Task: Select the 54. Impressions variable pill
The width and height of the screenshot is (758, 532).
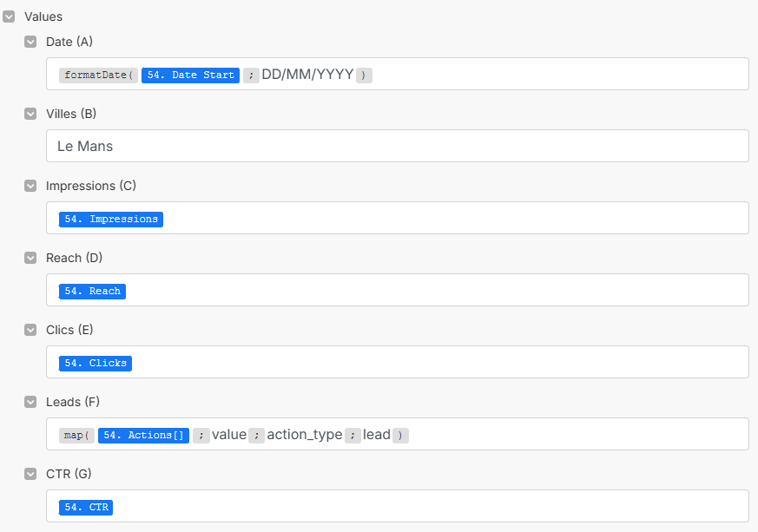Action: (111, 219)
